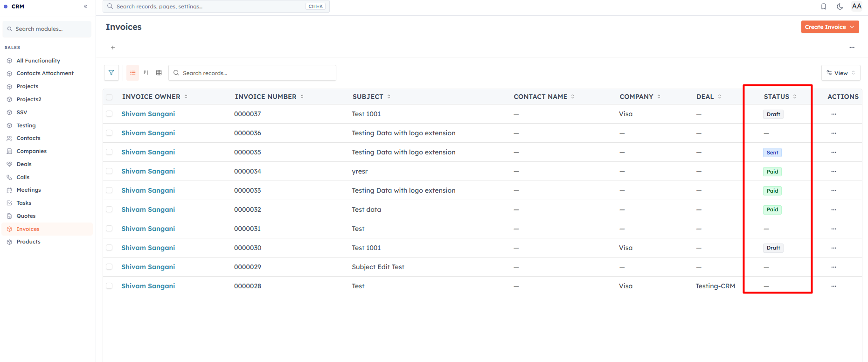868x362 pixels.
Task: Focus the Search modules field
Action: (x=47, y=29)
